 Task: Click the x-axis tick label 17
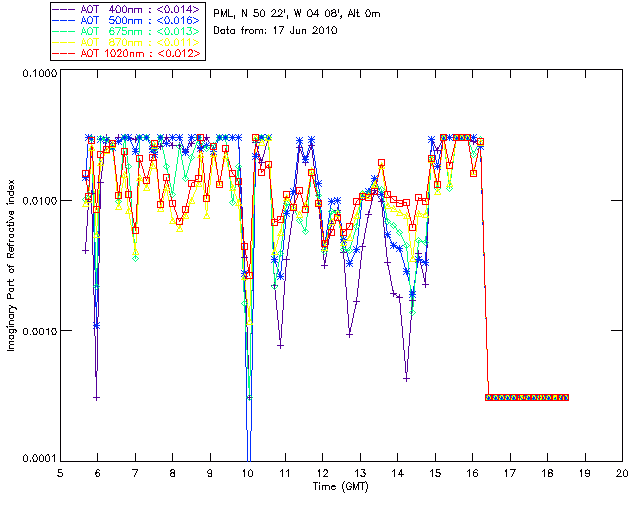(510, 473)
